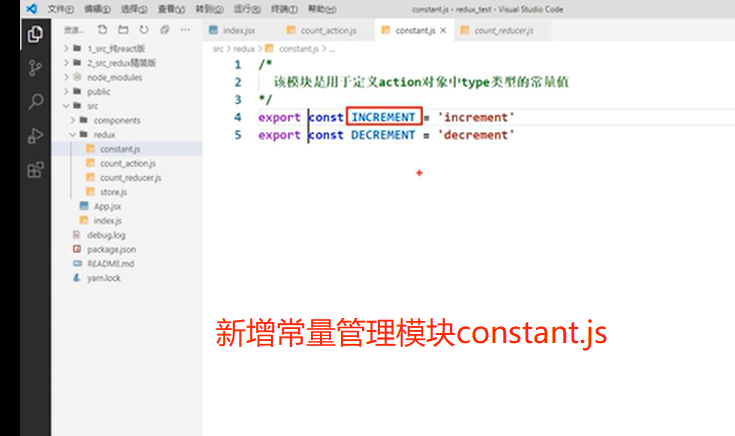735x436 pixels.
Task: Open the Explorer view in the activity bar
Action: coord(35,34)
